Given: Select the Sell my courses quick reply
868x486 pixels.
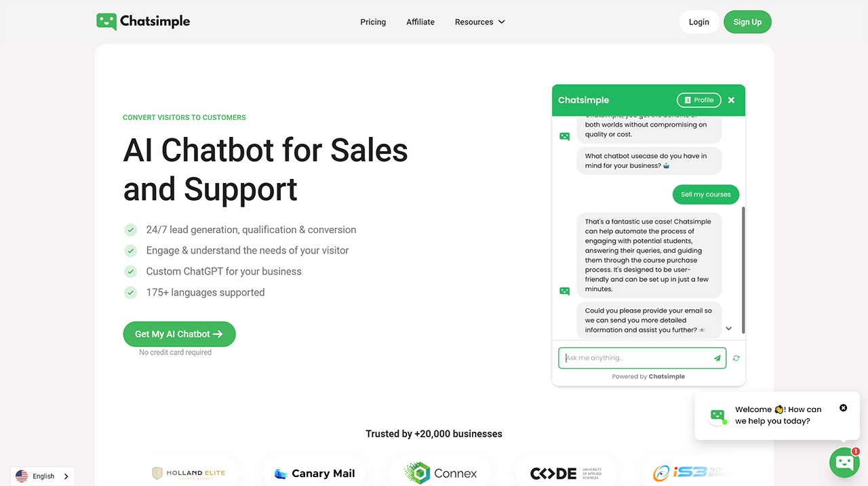Looking at the screenshot, I should [705, 195].
